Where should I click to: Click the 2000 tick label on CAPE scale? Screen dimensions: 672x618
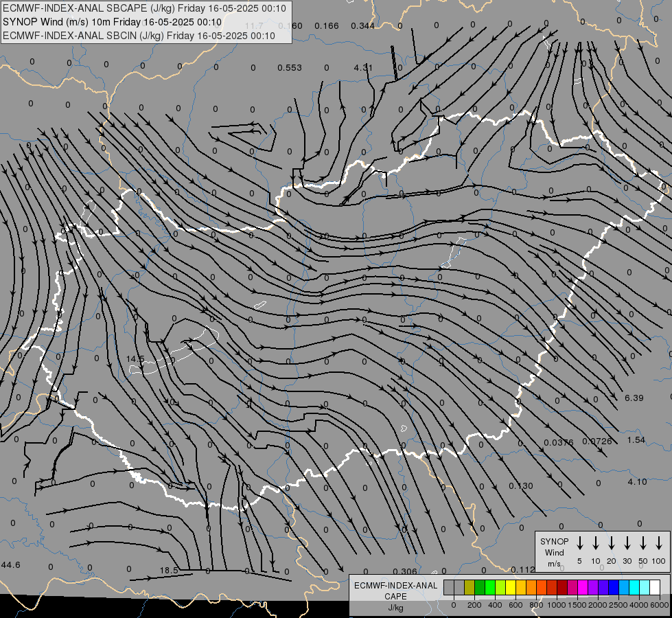pos(598,605)
